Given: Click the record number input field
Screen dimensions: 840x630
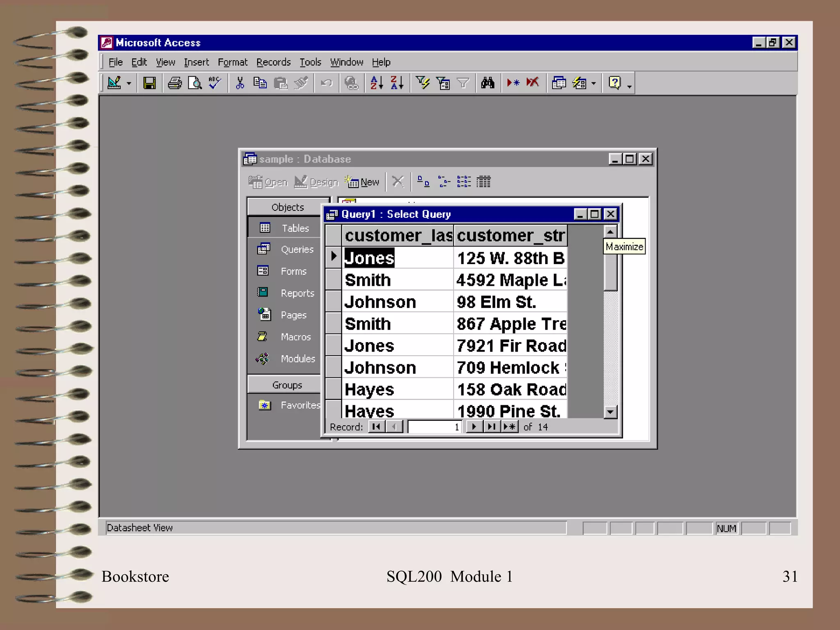Looking at the screenshot, I should tap(435, 427).
